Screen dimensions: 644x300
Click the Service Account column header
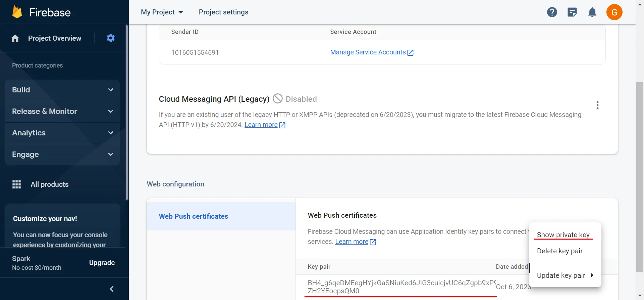click(353, 32)
